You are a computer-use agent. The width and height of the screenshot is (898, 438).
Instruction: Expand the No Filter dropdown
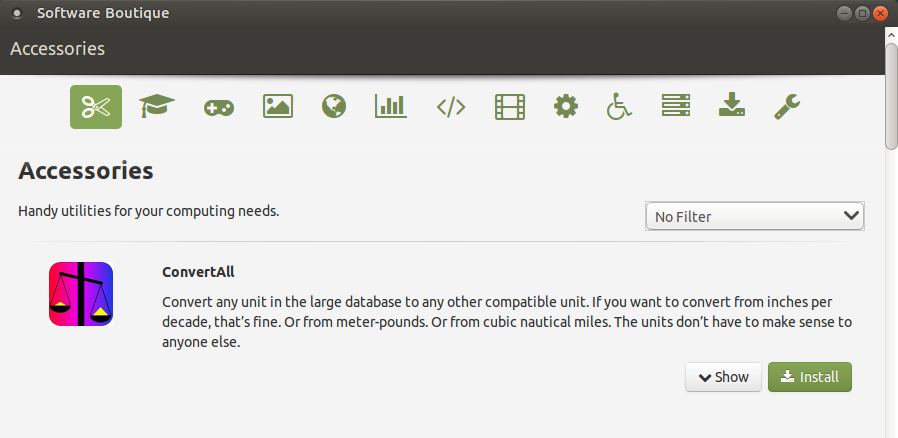755,215
